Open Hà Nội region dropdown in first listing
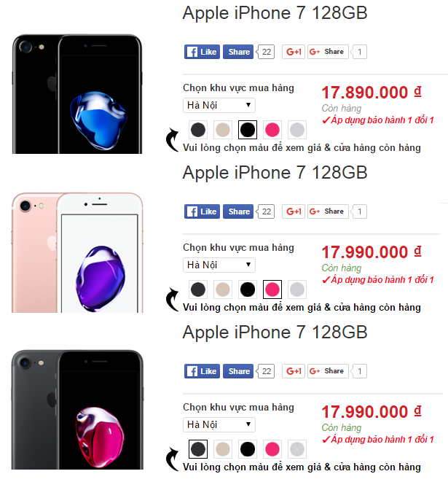The height and width of the screenshot is (490, 448). coord(219,105)
